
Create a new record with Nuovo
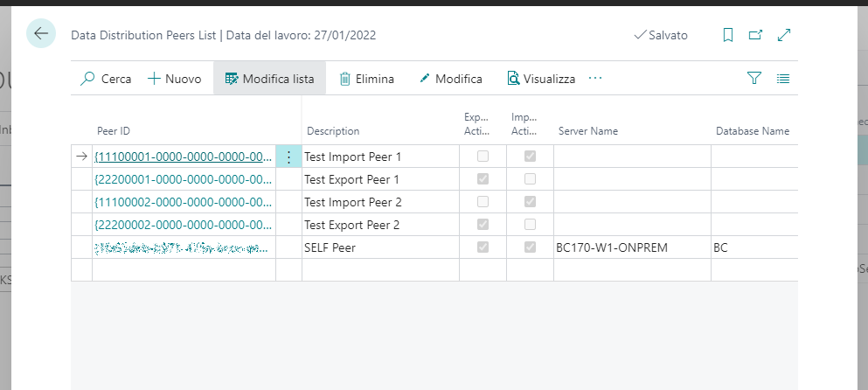[175, 79]
